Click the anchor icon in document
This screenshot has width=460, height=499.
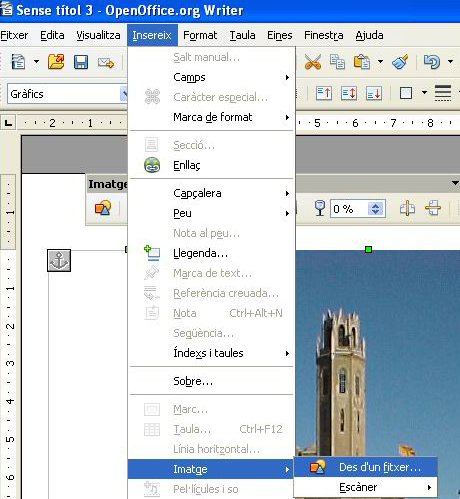(59, 260)
